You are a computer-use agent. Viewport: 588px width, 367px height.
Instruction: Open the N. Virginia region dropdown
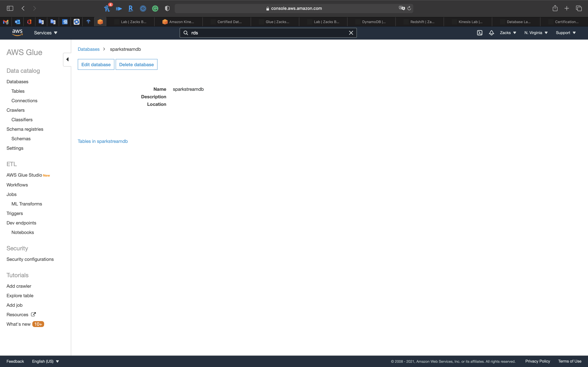click(x=536, y=33)
